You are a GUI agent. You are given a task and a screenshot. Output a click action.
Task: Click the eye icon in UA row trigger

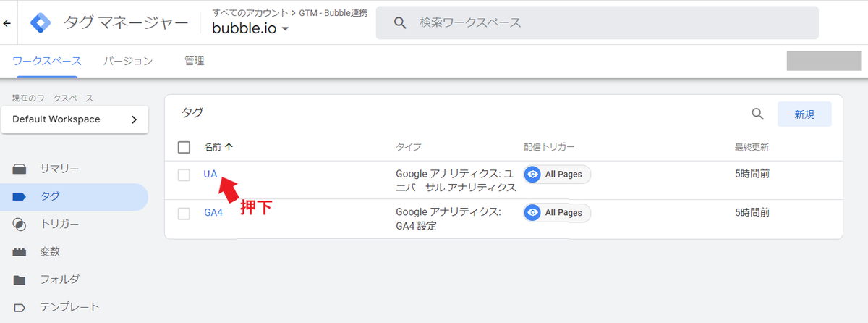(533, 175)
